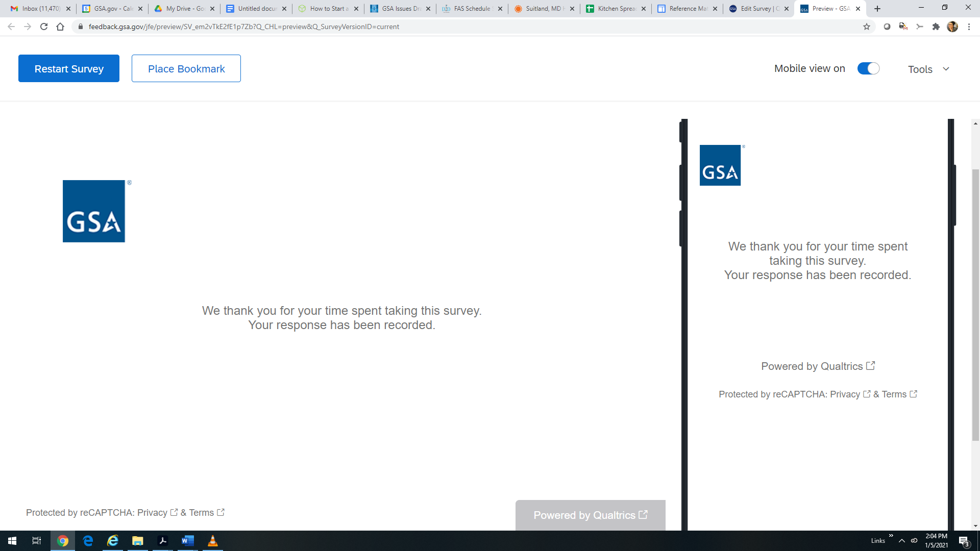This screenshot has width=980, height=551.
Task: Bookmark this page with the star icon
Action: tap(867, 27)
